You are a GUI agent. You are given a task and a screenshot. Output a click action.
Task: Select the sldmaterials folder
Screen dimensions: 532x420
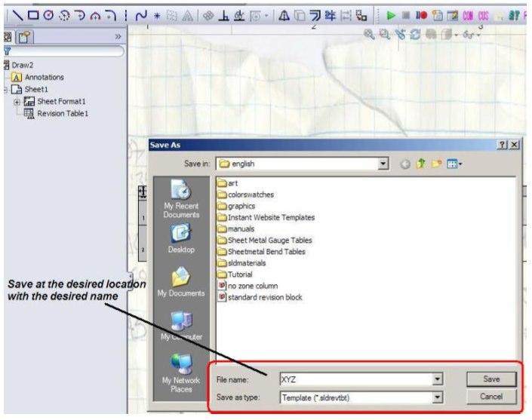coord(241,263)
